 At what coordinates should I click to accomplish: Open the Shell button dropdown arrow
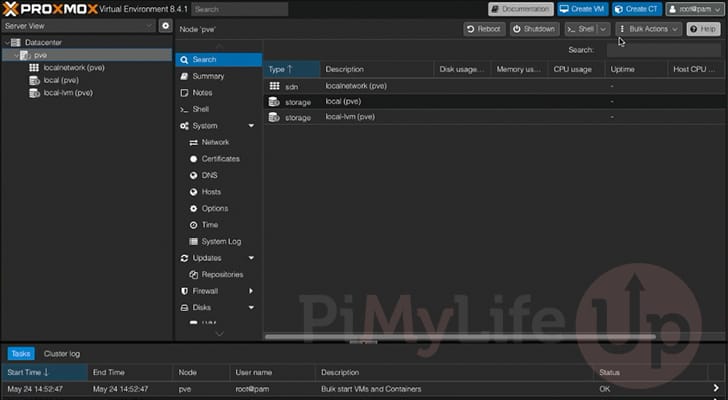pos(603,29)
